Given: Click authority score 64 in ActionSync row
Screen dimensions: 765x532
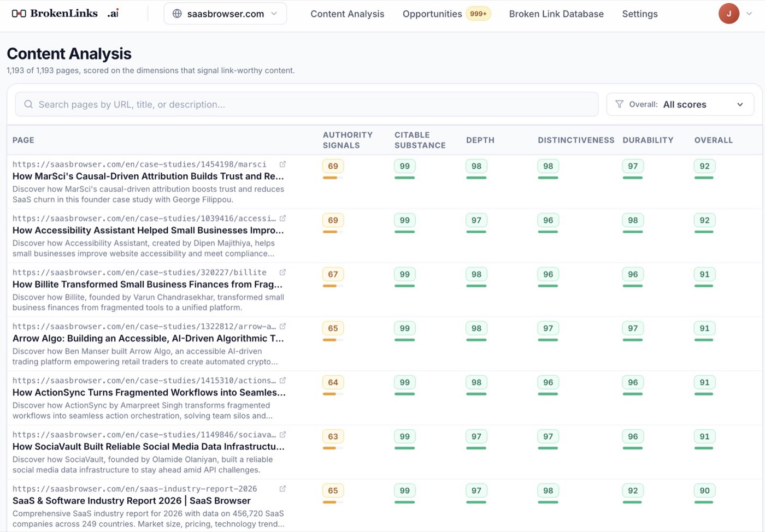Looking at the screenshot, I should [333, 382].
